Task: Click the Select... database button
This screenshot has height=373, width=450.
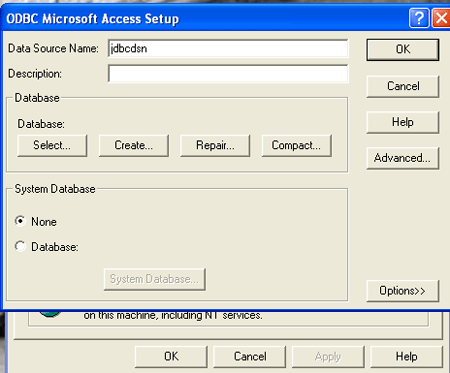Action: (x=52, y=146)
